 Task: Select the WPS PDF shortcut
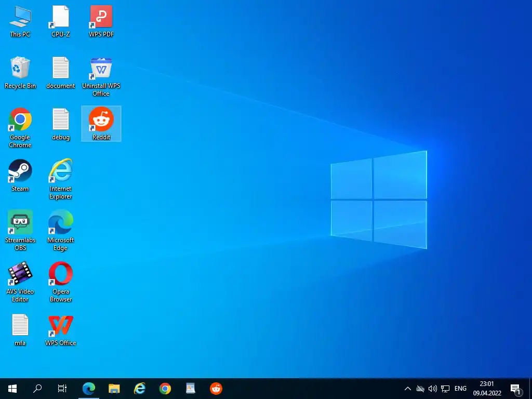click(101, 21)
